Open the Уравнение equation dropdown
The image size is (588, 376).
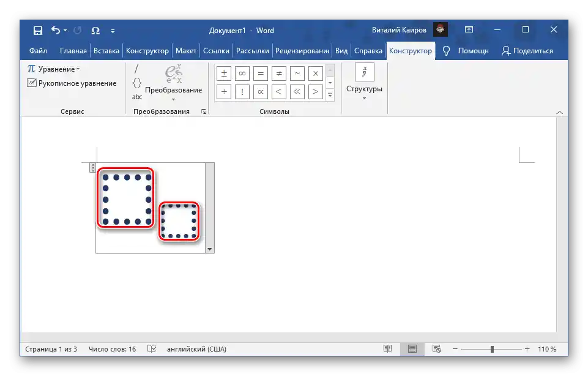point(54,69)
